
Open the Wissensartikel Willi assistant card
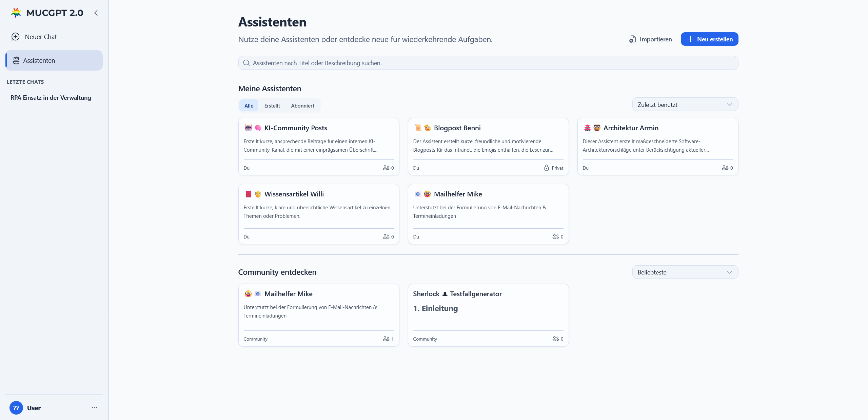tap(319, 214)
